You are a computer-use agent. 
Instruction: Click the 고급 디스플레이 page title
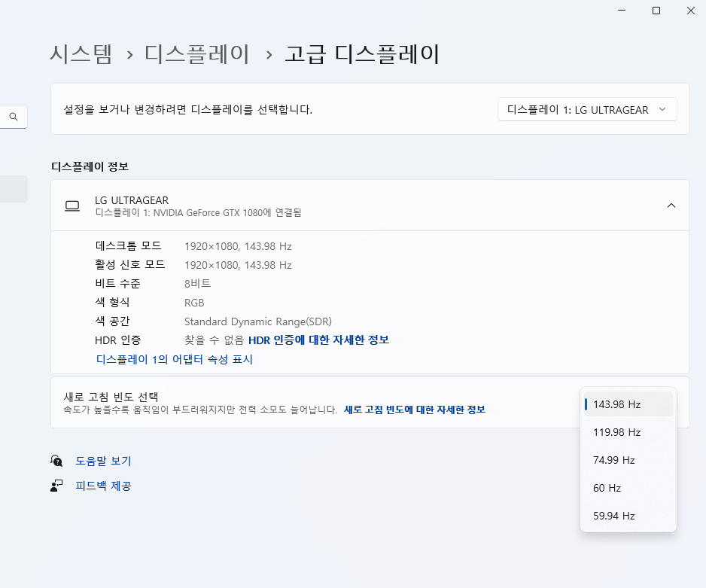pos(361,54)
